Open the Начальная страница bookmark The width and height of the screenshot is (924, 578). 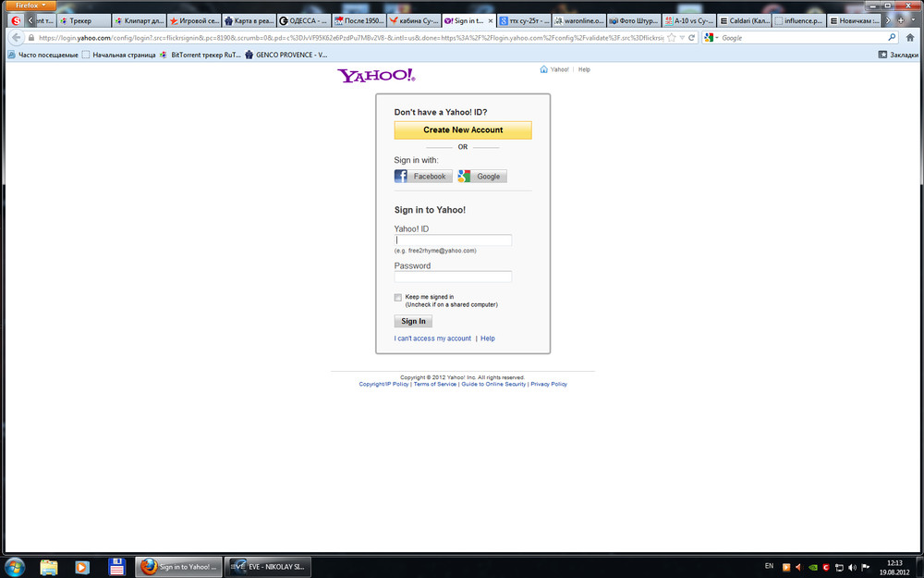(118, 55)
